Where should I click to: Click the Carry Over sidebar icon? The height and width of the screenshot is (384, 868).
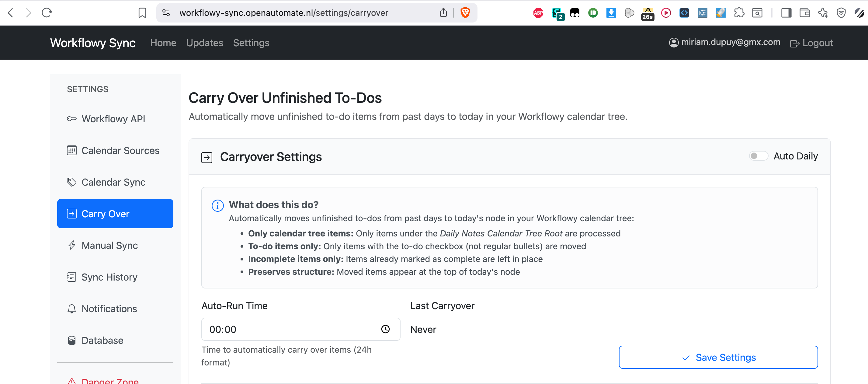coord(71,214)
